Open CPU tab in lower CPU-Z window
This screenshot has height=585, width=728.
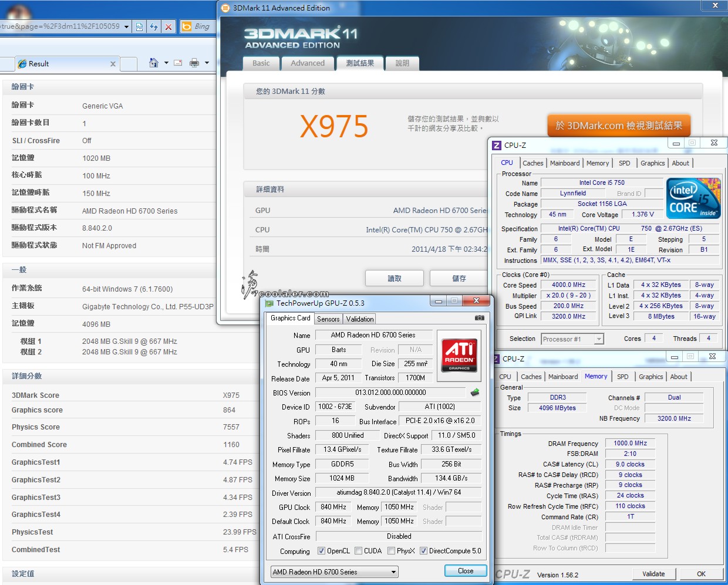click(x=505, y=377)
